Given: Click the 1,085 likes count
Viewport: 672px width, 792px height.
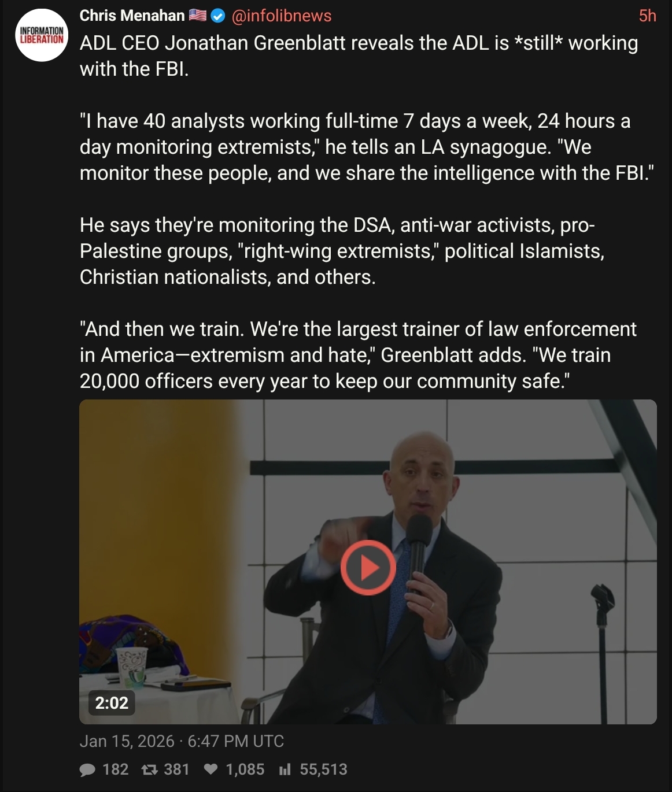Looking at the screenshot, I should coord(245,769).
